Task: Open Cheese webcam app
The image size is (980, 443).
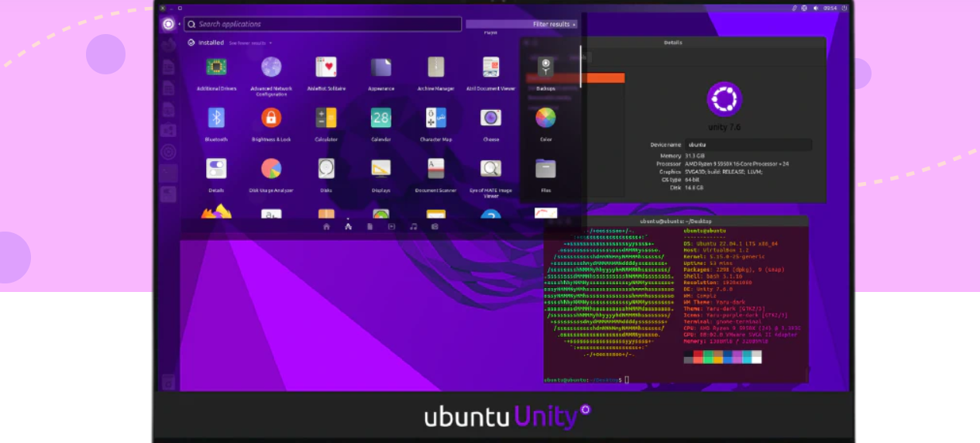Action: point(490,118)
